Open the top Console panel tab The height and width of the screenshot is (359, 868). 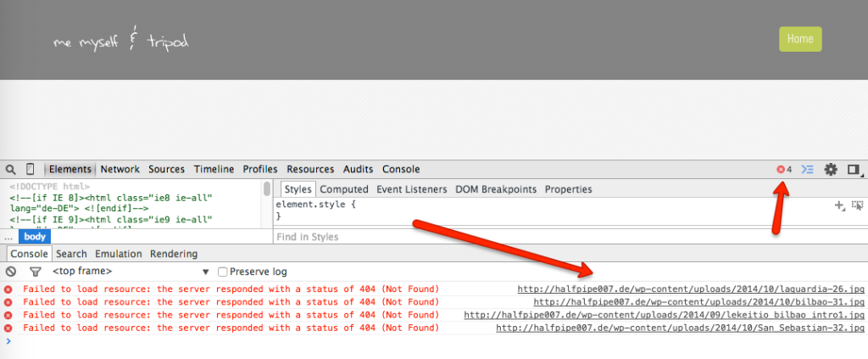click(401, 170)
